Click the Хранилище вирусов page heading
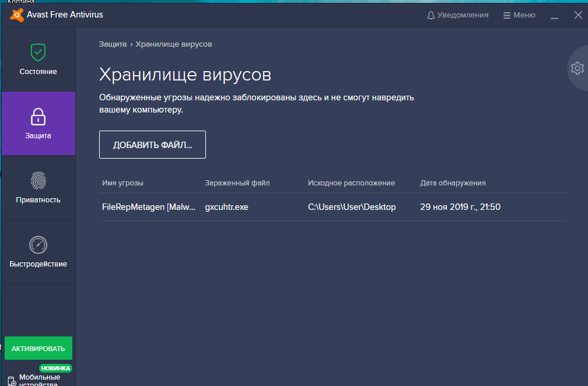The width and height of the screenshot is (588, 386). point(185,75)
